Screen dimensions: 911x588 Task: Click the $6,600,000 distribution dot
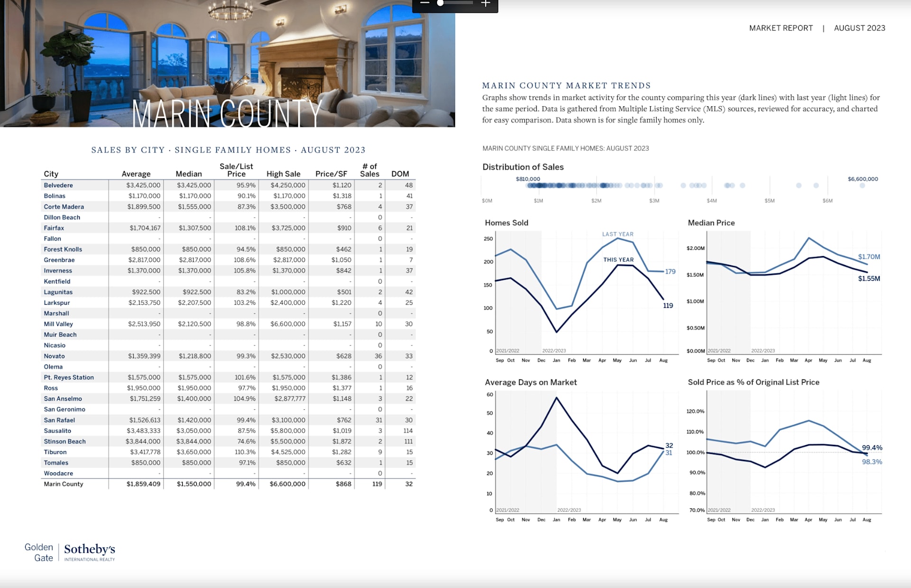pyautogui.click(x=862, y=185)
